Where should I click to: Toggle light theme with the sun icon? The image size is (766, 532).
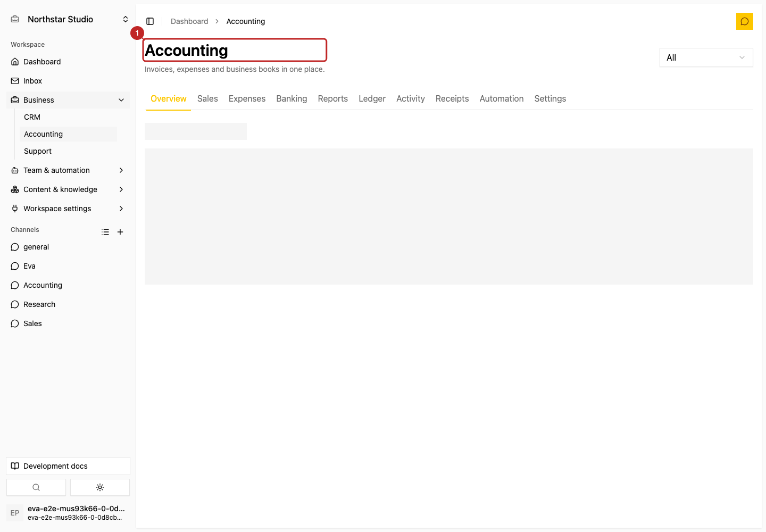coord(100,487)
